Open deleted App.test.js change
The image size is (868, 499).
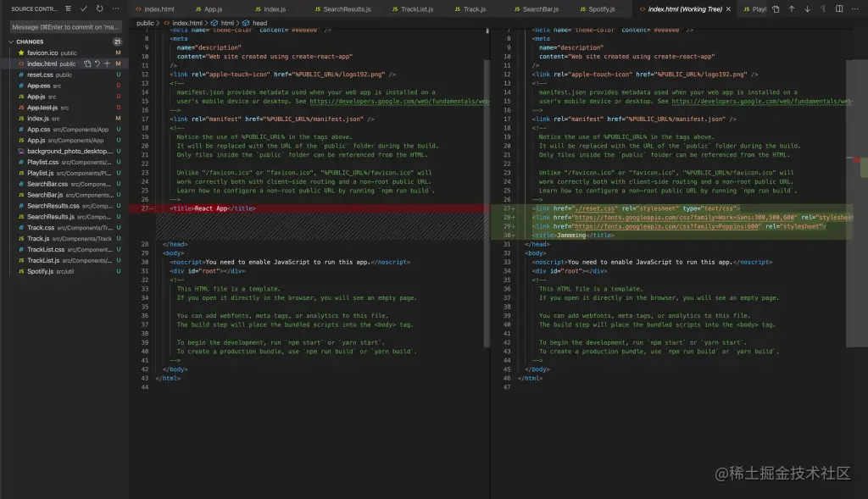(x=66, y=108)
